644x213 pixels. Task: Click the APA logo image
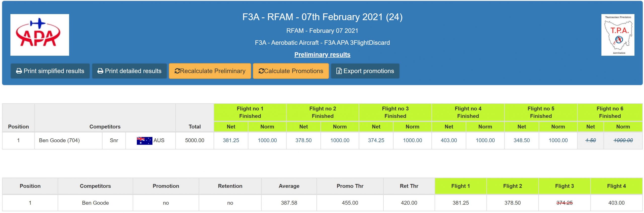(39, 35)
